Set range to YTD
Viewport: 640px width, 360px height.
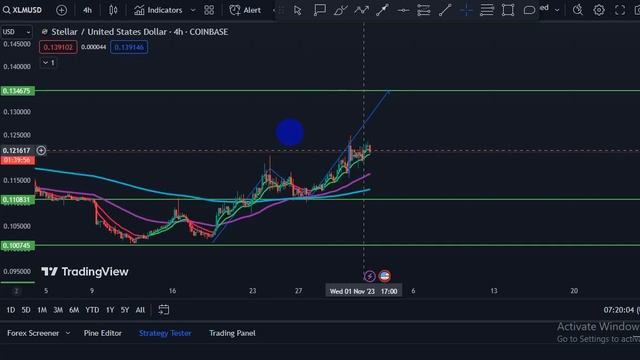(x=92, y=310)
